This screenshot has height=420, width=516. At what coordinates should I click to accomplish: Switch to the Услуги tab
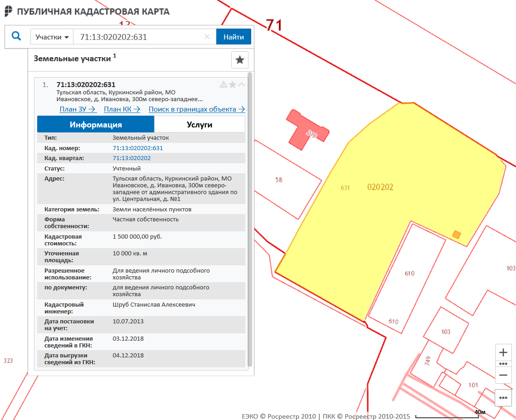(200, 125)
